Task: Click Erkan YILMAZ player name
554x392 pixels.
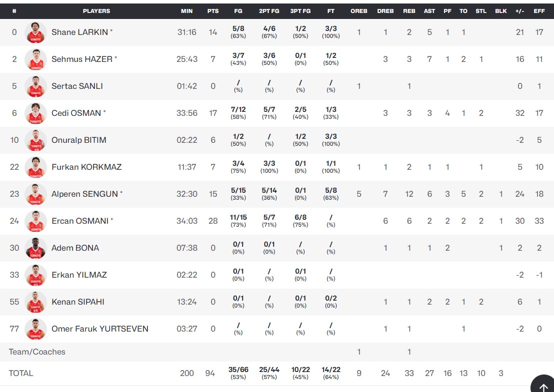Action: [79, 275]
